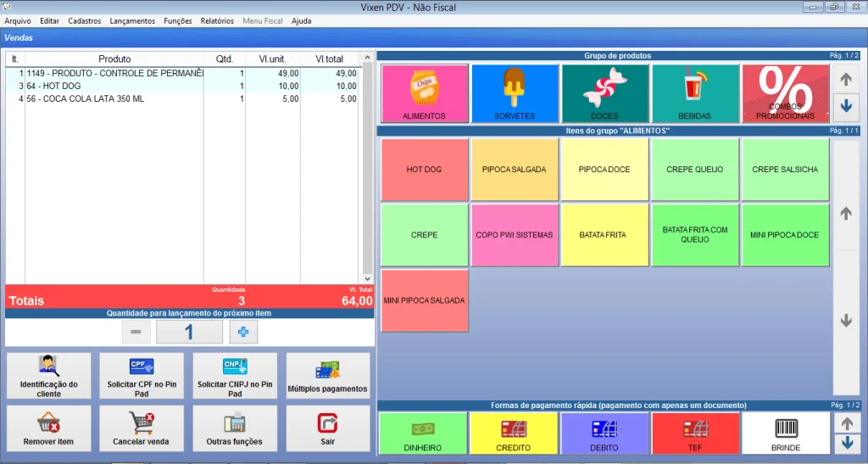Select the SORVETES popsicle group
This screenshot has width=868, height=464.
515,93
